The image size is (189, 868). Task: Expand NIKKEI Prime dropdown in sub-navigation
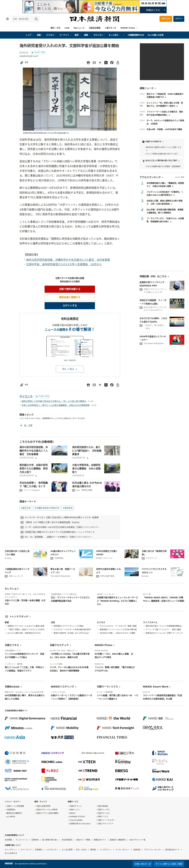click(129, 28)
